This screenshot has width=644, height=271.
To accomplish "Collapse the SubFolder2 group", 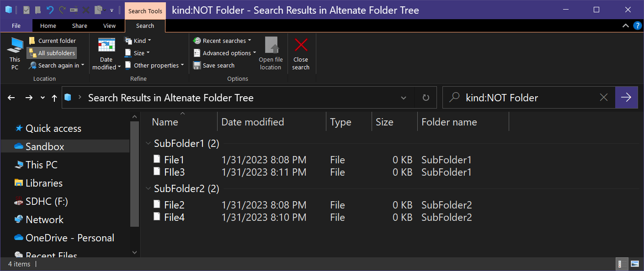I will click(x=148, y=188).
